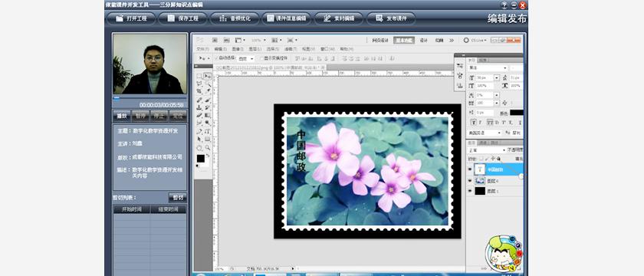Open layer blend mode 正常 dropdown
This screenshot has width=644, height=276.
pos(487,150)
